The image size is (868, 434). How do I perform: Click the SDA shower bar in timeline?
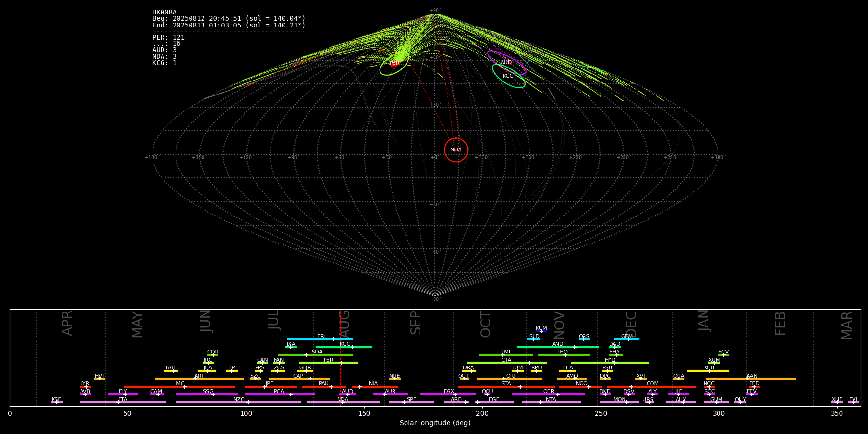coord(316,355)
